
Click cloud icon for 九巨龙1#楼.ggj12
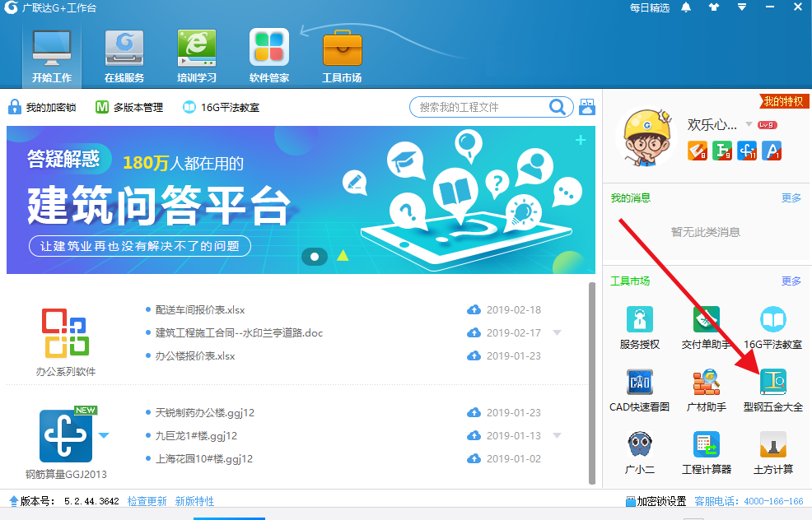point(474,435)
